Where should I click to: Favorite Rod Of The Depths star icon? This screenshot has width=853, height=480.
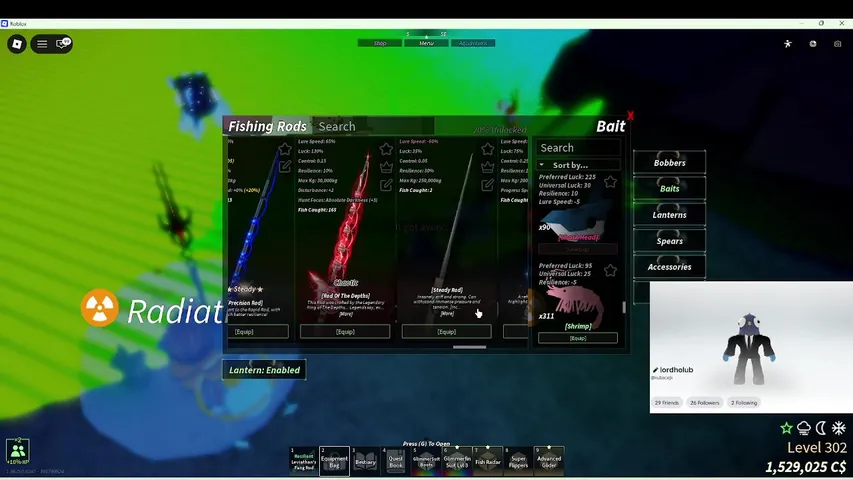pos(386,149)
